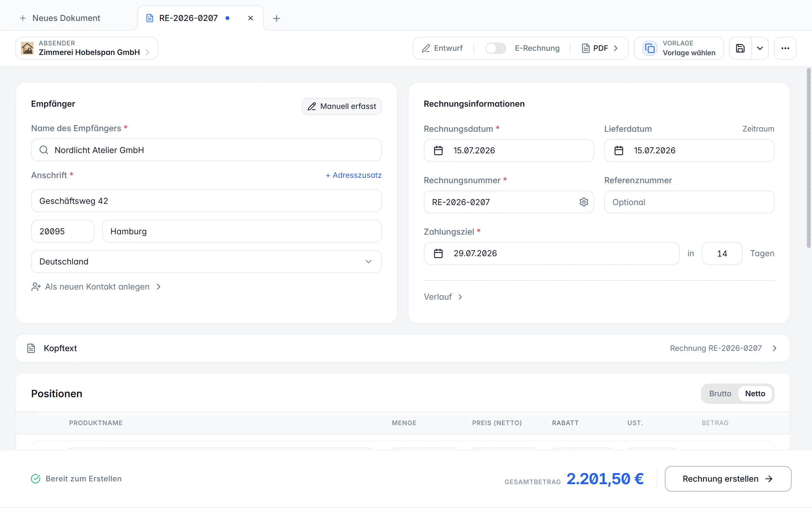Click the vertical page scrollbar

click(x=808, y=158)
